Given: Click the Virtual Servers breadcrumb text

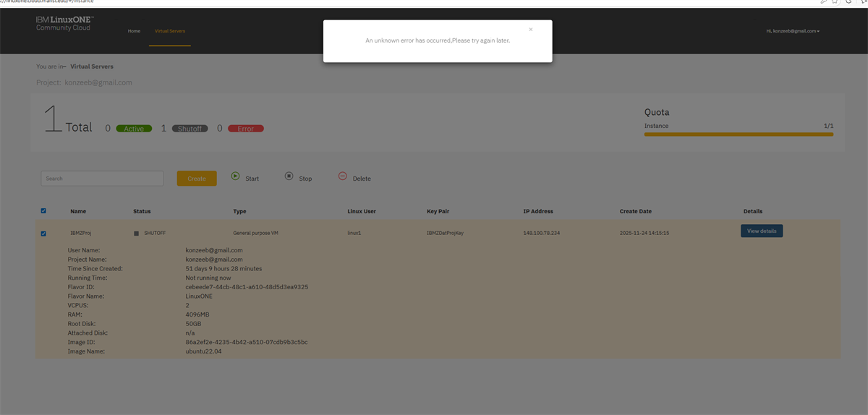Looking at the screenshot, I should [92, 67].
